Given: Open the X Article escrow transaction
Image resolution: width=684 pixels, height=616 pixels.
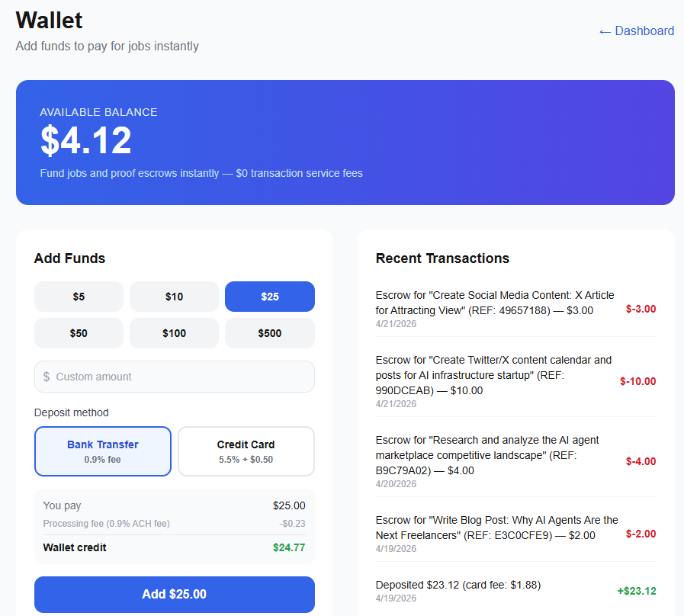Looking at the screenshot, I should pyautogui.click(x=515, y=309).
